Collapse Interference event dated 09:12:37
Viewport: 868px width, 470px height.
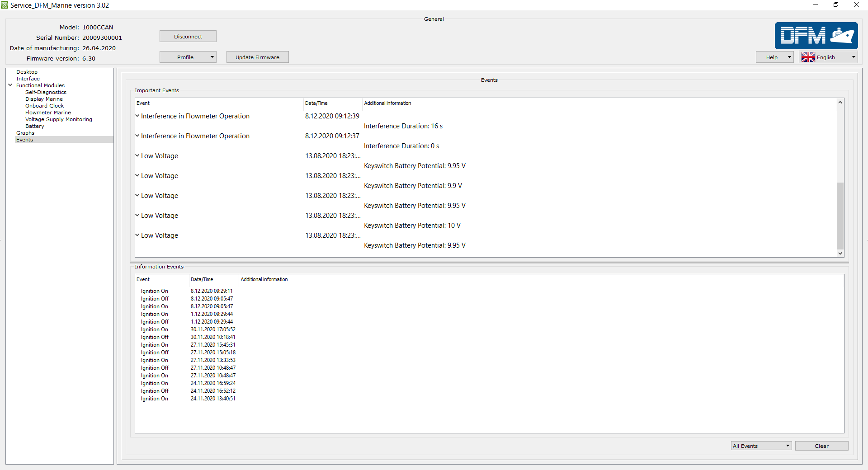coord(137,136)
